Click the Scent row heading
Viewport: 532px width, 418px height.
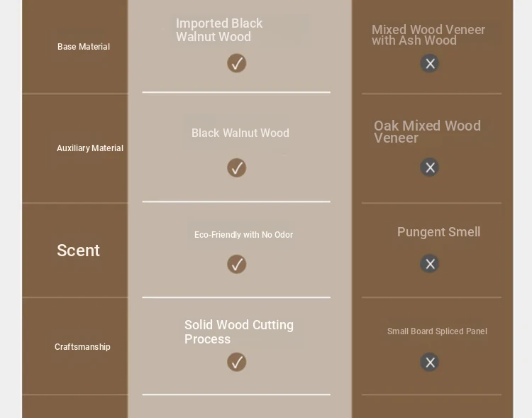(78, 251)
